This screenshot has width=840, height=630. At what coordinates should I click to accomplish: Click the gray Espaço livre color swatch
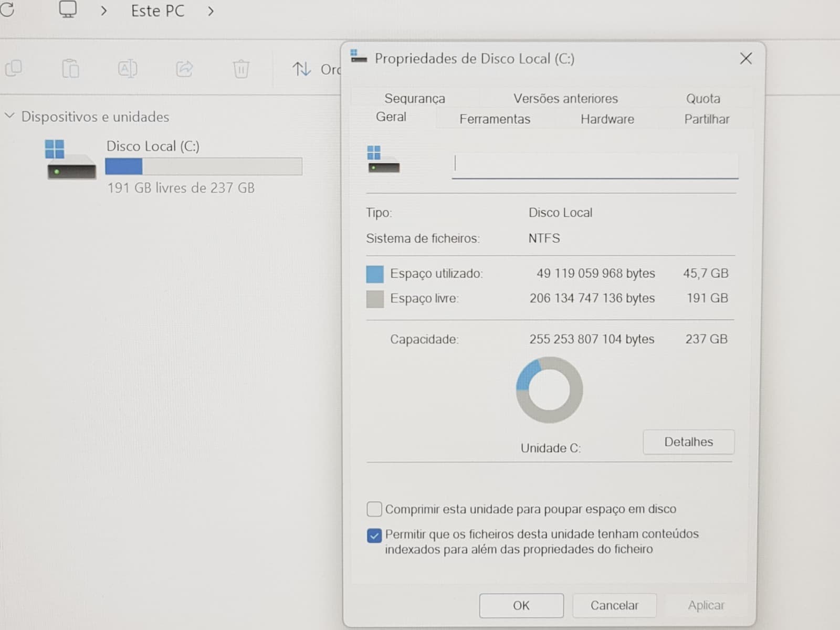click(x=375, y=299)
